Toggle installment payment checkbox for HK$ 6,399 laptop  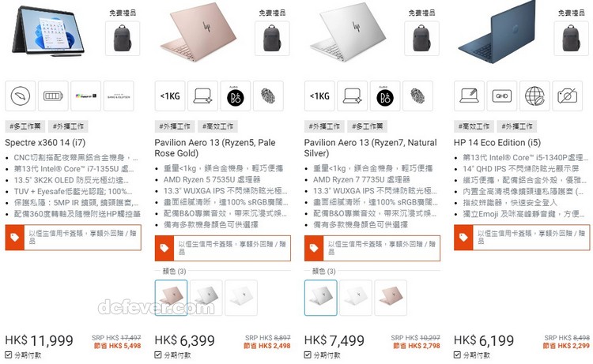pos(158,355)
